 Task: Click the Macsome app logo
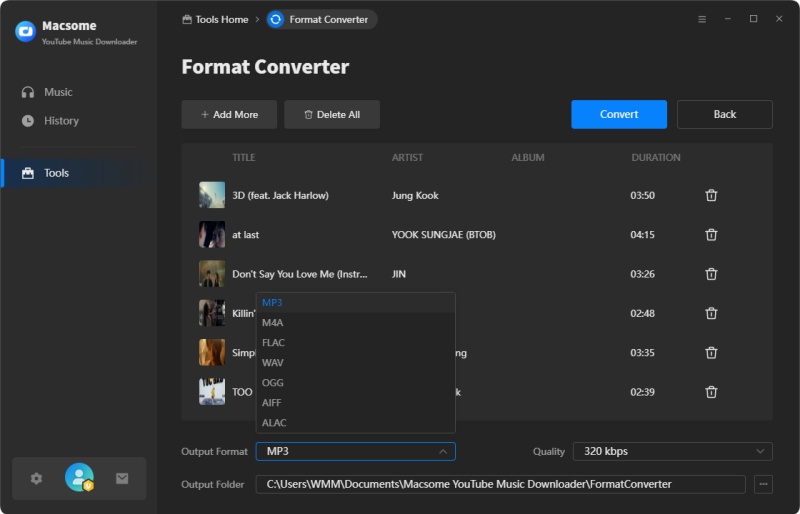(x=26, y=32)
